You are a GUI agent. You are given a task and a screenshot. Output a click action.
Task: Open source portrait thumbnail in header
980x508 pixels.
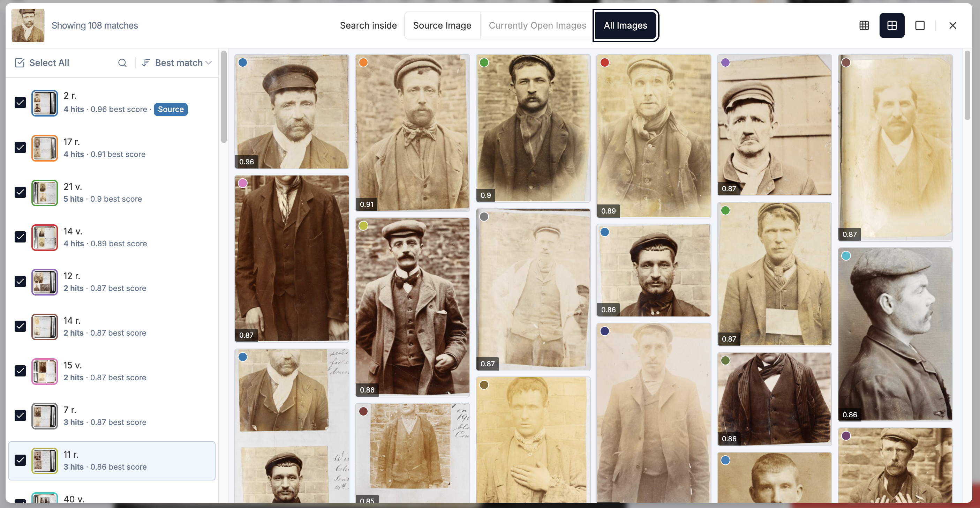pos(28,25)
